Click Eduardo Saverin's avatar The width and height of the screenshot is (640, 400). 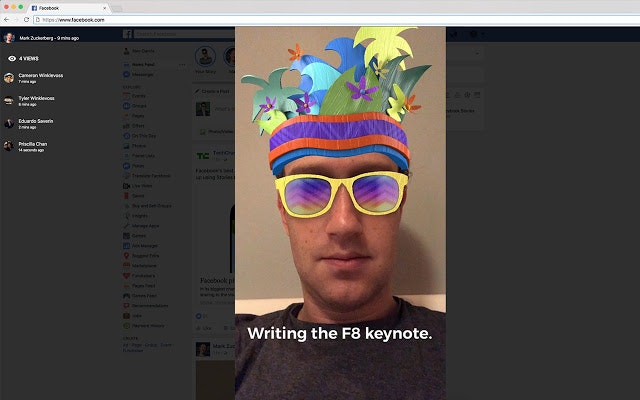pos(9,124)
